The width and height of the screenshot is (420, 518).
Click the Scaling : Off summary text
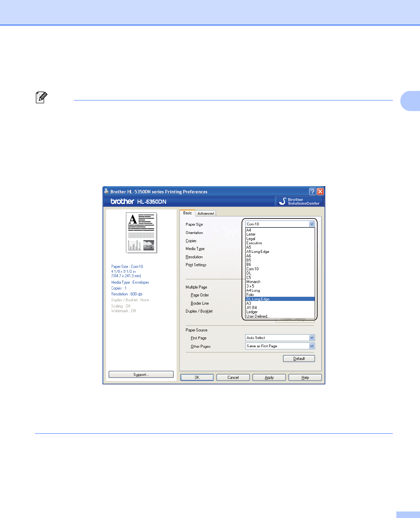(x=121, y=306)
